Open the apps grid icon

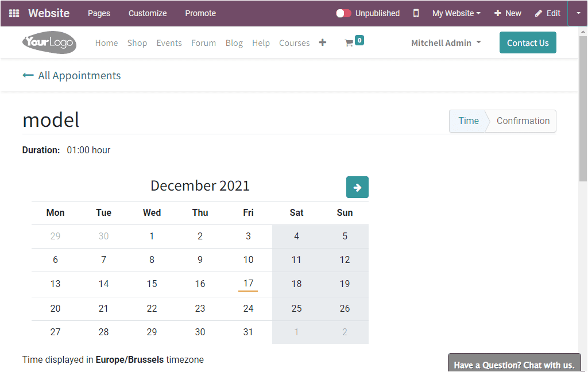point(14,13)
